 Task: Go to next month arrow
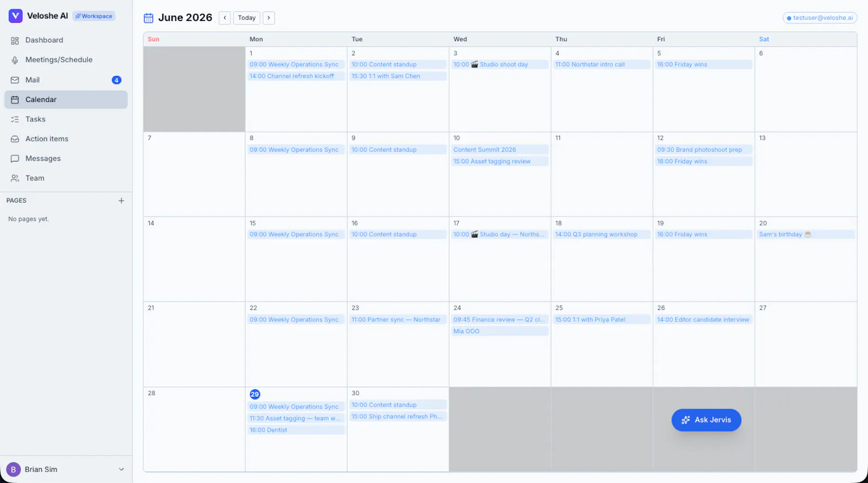[269, 18]
